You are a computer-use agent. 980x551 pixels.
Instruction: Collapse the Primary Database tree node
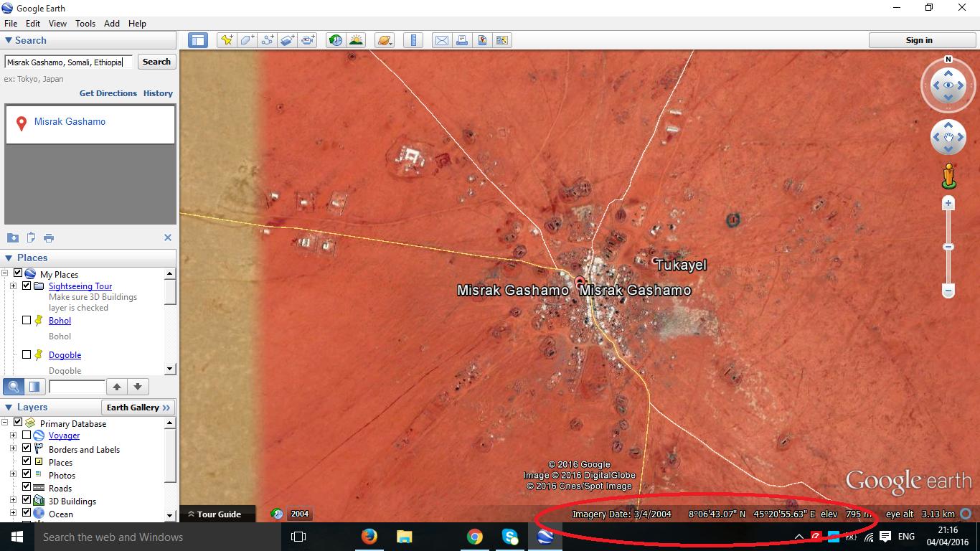pos(4,423)
